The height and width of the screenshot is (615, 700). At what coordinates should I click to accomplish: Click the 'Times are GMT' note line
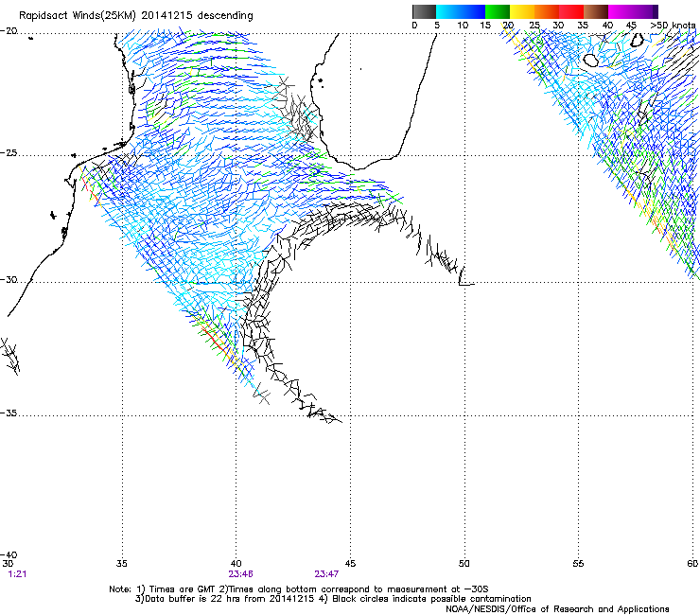point(299,589)
